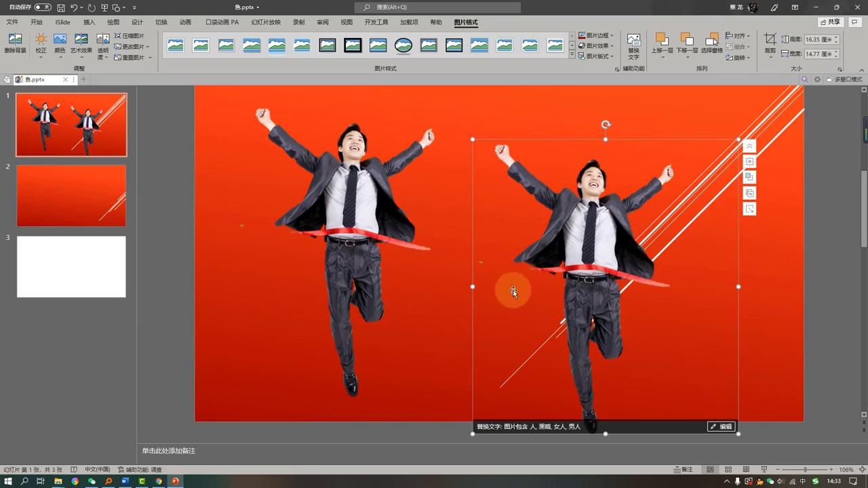Switch to the Animations (动画) tab
The width and height of the screenshot is (868, 488).
185,22
